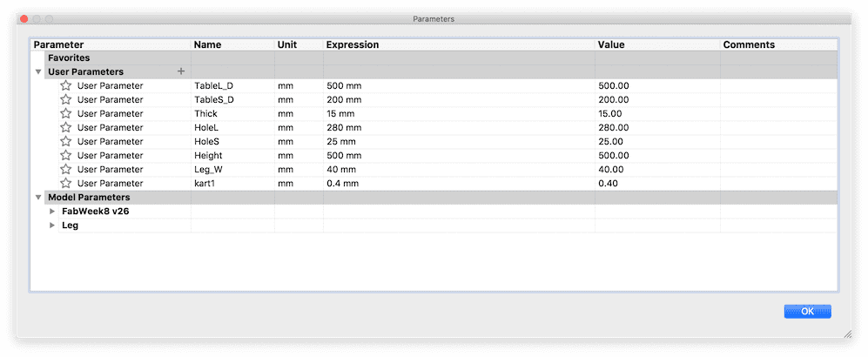Viewport: 868px width, 357px height.
Task: Toggle the Height parameter favorite star
Action: tap(65, 156)
